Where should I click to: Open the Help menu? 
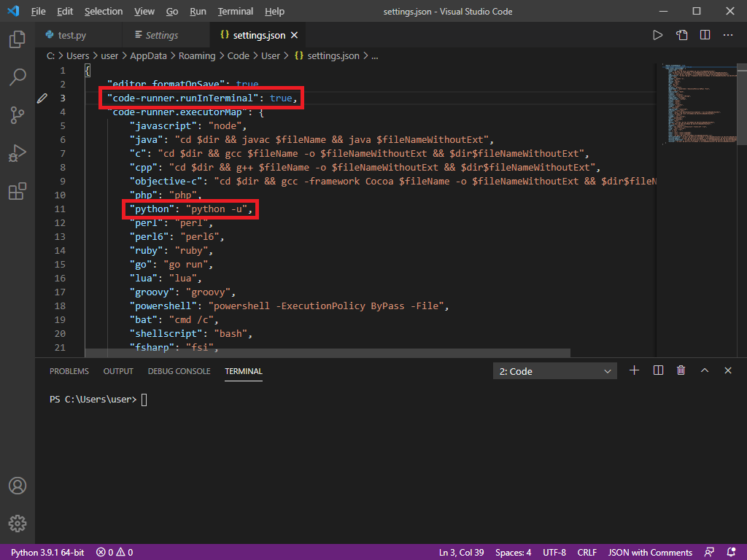[274, 12]
